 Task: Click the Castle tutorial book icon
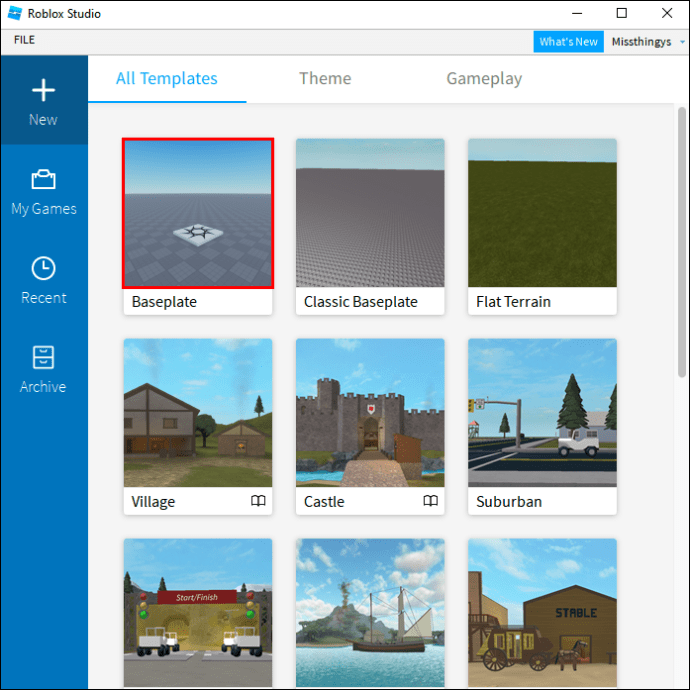pyautogui.click(x=430, y=500)
